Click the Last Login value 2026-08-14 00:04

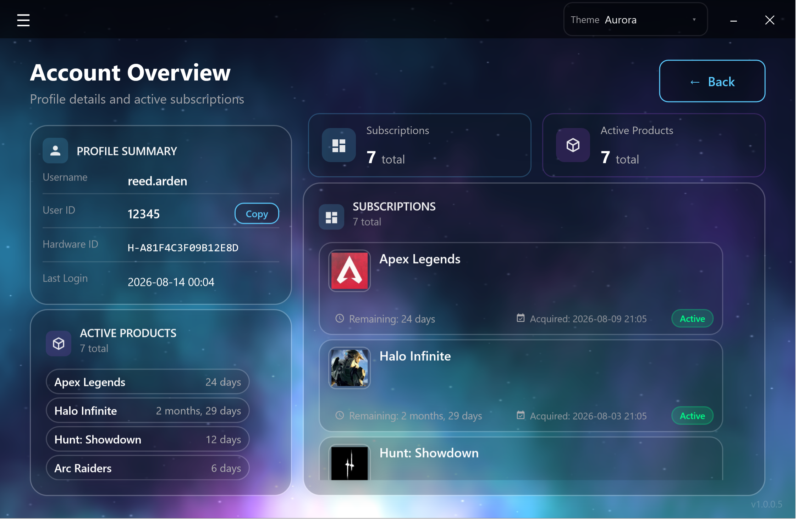point(171,282)
